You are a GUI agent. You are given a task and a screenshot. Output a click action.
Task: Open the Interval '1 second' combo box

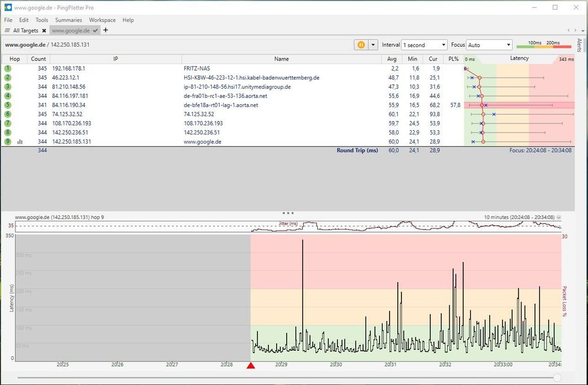click(x=424, y=45)
